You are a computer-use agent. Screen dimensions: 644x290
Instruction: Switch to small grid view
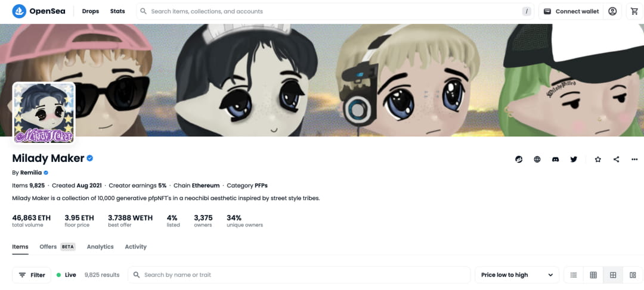593,275
